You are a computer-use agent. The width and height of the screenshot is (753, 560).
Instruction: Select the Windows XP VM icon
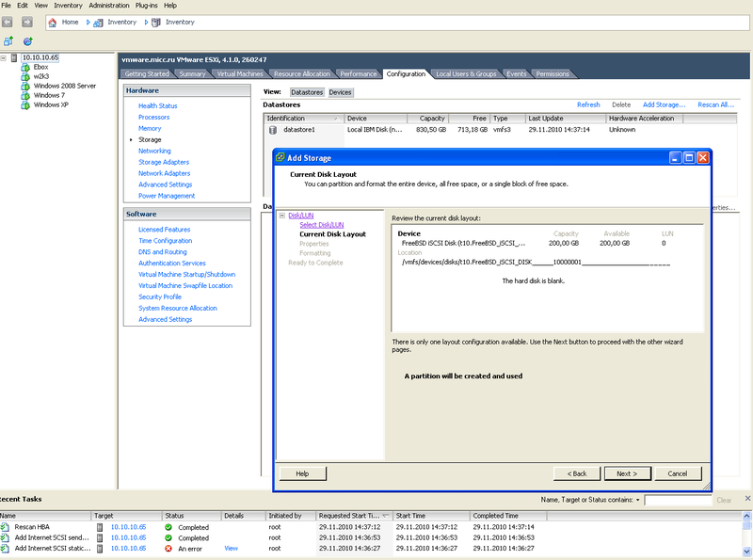(x=25, y=104)
